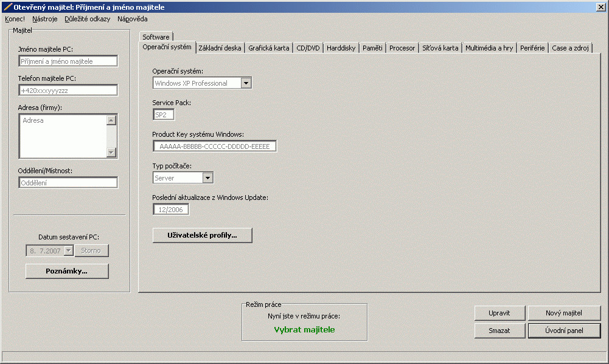This screenshot has width=609, height=364.
Task: Open the Důležité odkazy menu
Action: [88, 19]
